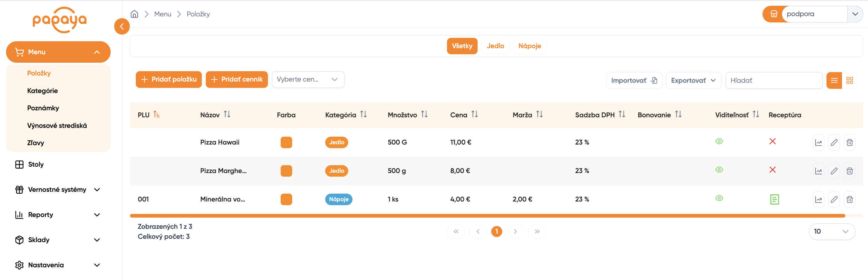868x280 pixels.
Task: Open Kategórie in the sidebar
Action: pos(42,91)
